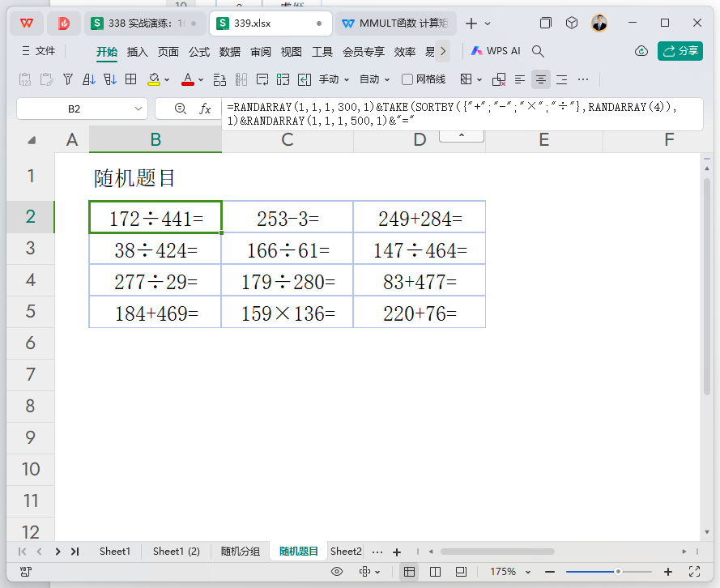Align text right
The width and height of the screenshot is (720, 588).
561,79
